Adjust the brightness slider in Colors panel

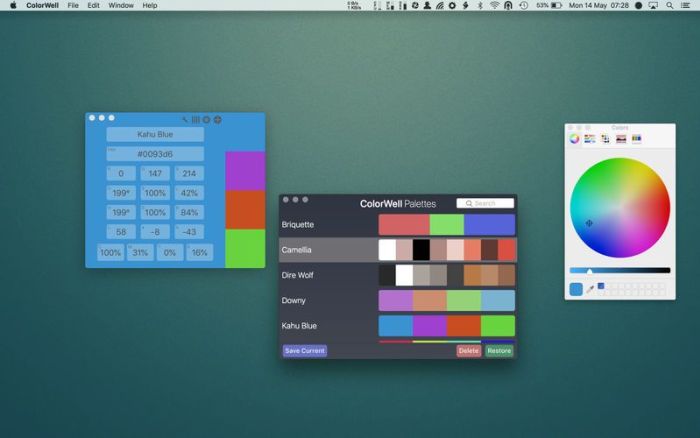click(620, 271)
